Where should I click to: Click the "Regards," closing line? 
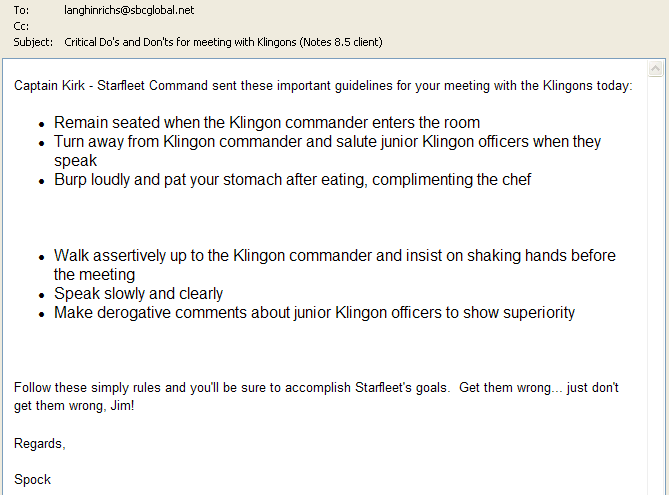pos(40,443)
